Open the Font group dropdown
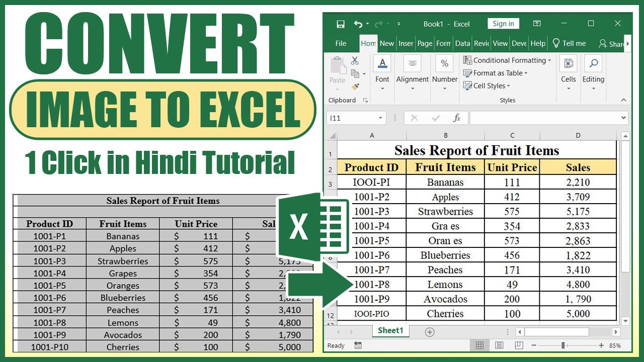This screenshot has width=644, height=362. [x=382, y=73]
